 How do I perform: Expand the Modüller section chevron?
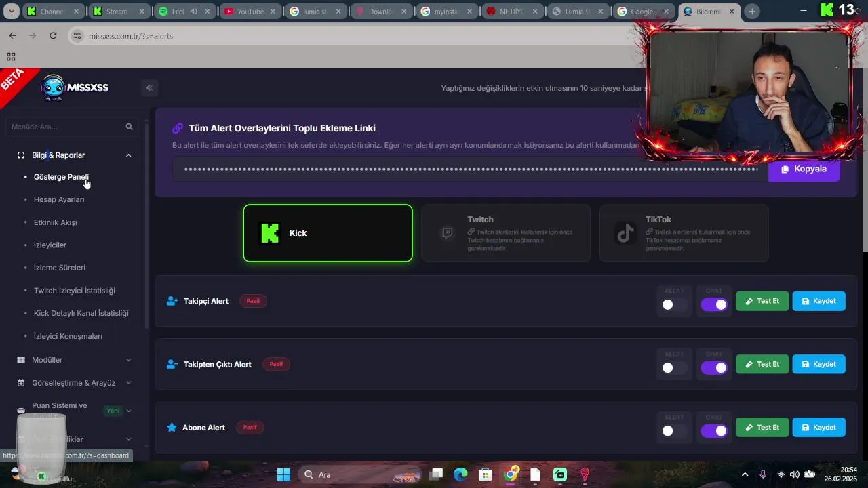128,360
